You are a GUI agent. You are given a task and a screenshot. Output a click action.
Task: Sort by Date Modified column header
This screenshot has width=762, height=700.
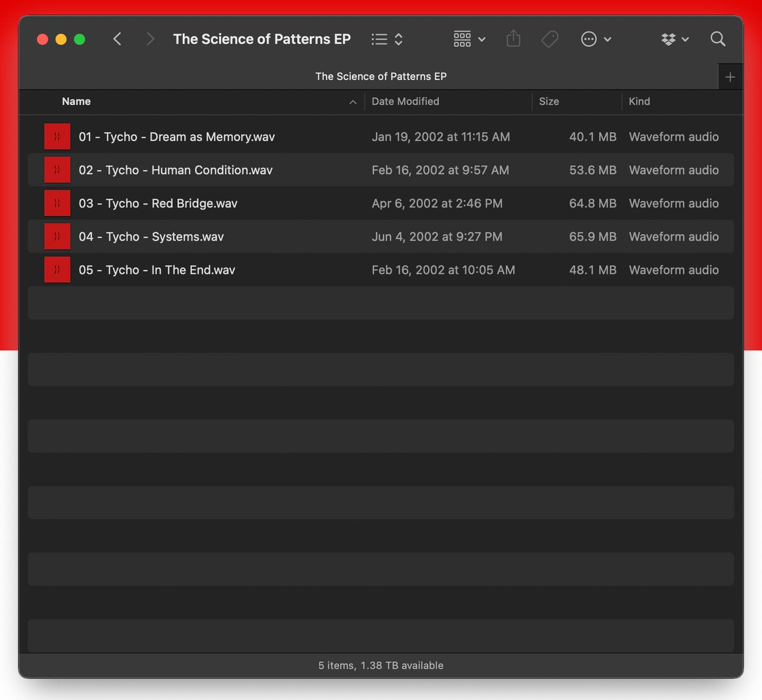click(405, 102)
